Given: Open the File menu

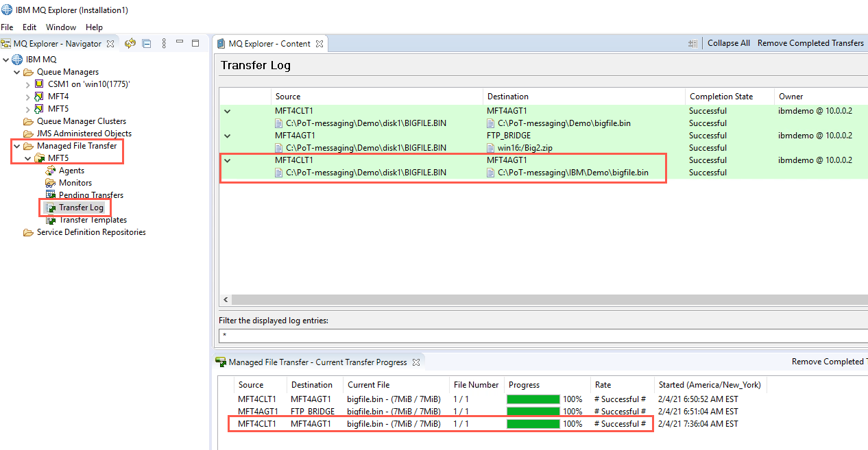Looking at the screenshot, I should click(7, 27).
